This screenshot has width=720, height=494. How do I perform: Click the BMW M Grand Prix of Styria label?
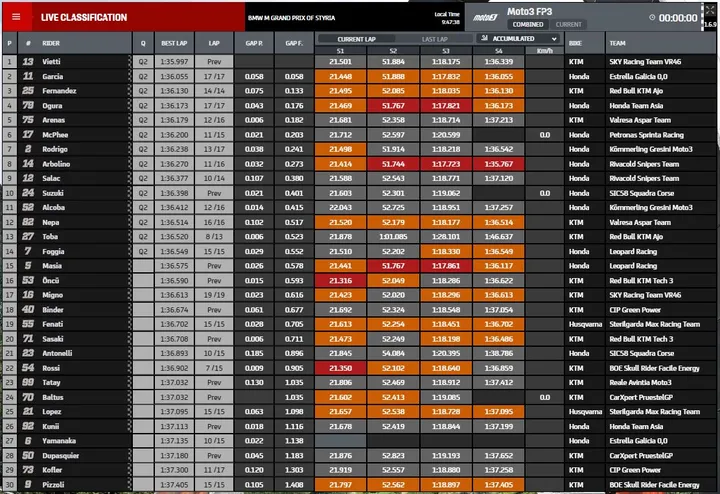291,18
